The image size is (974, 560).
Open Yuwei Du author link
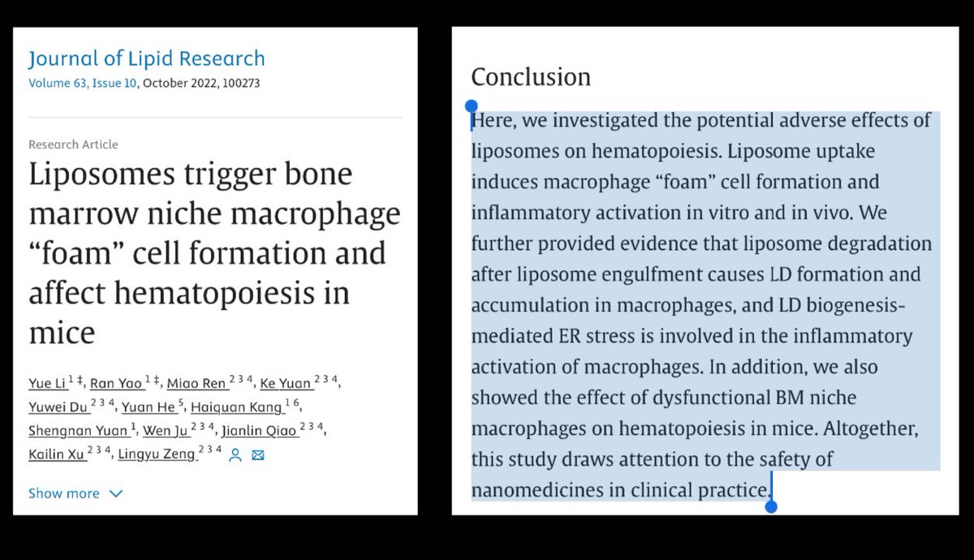point(56,407)
